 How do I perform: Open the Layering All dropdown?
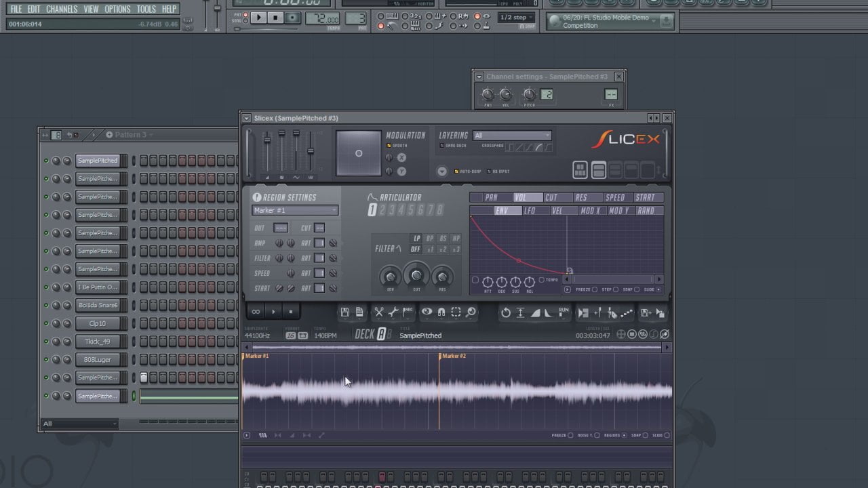[x=512, y=136]
